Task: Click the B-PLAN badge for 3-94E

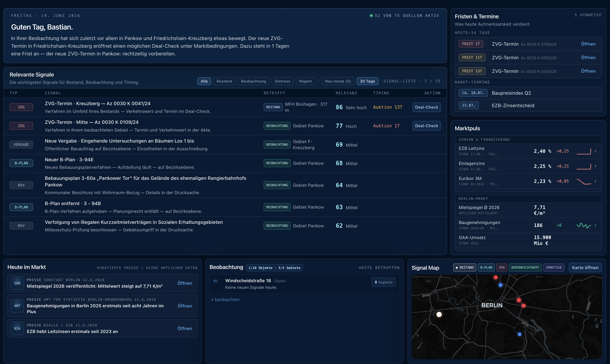Action: click(x=21, y=163)
